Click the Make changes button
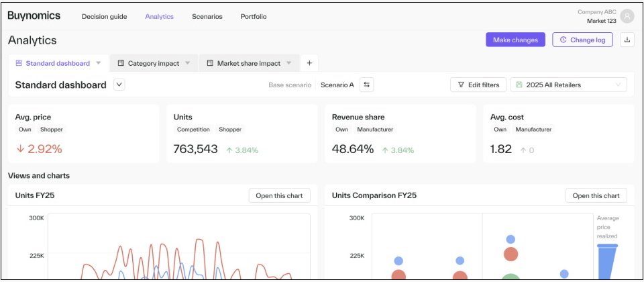This screenshot has width=644, height=282. (515, 40)
